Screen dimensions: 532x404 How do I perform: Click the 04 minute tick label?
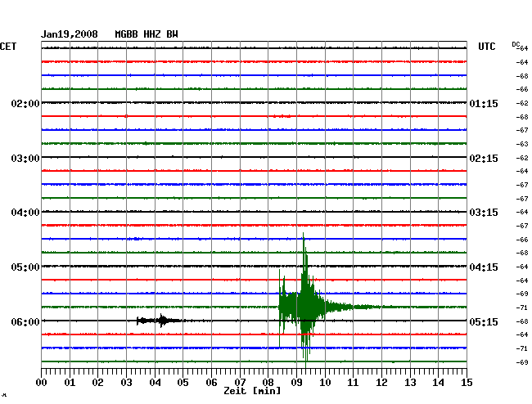[155, 382]
